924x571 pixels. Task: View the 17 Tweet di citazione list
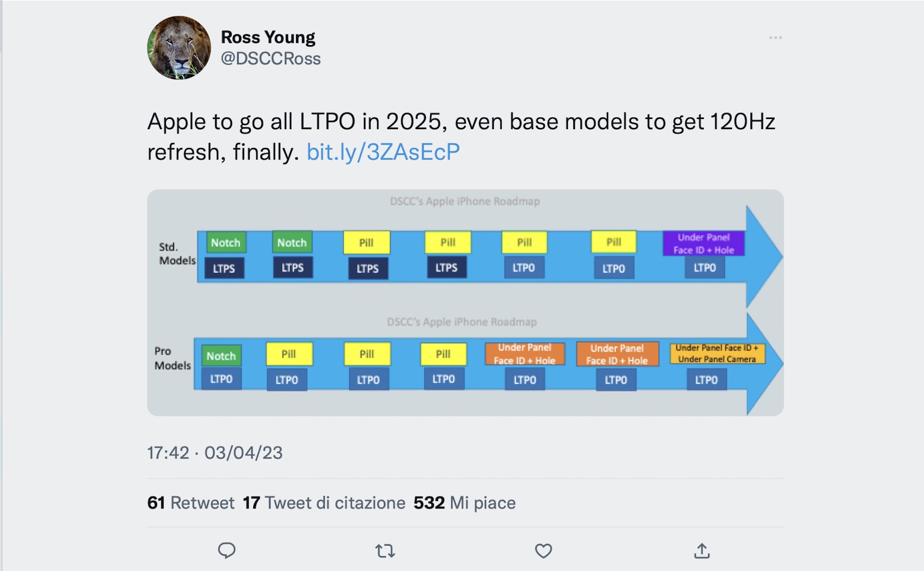[324, 502]
